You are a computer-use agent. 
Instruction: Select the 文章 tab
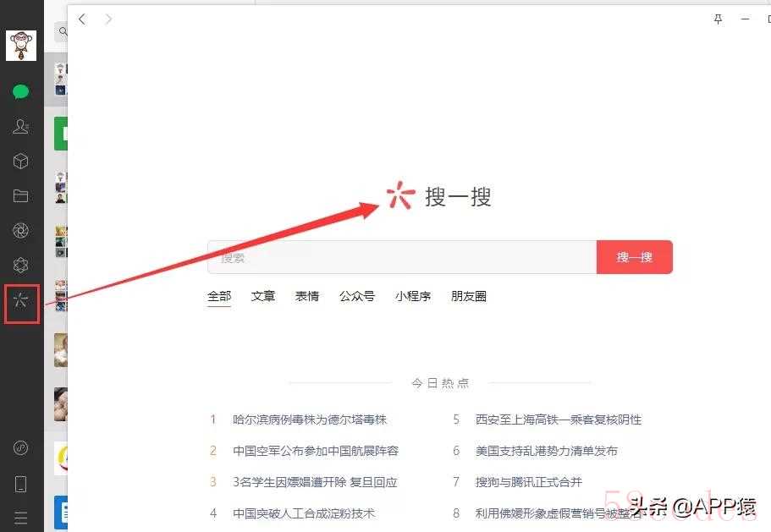(x=263, y=296)
